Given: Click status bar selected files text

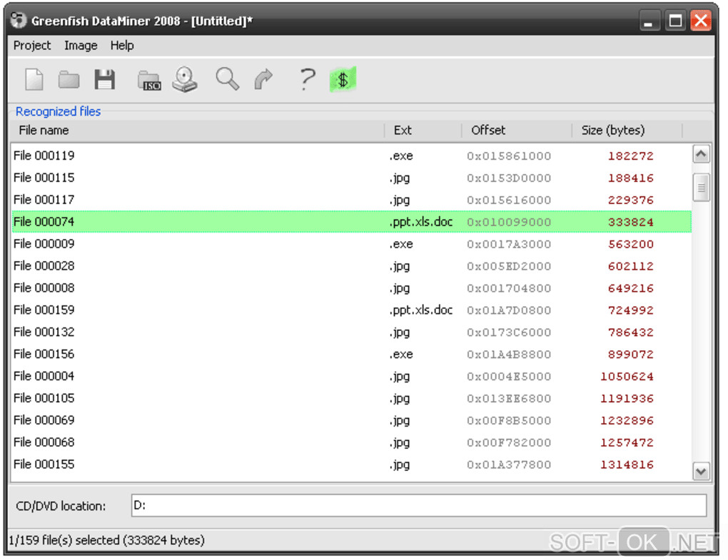Looking at the screenshot, I should pos(107,540).
